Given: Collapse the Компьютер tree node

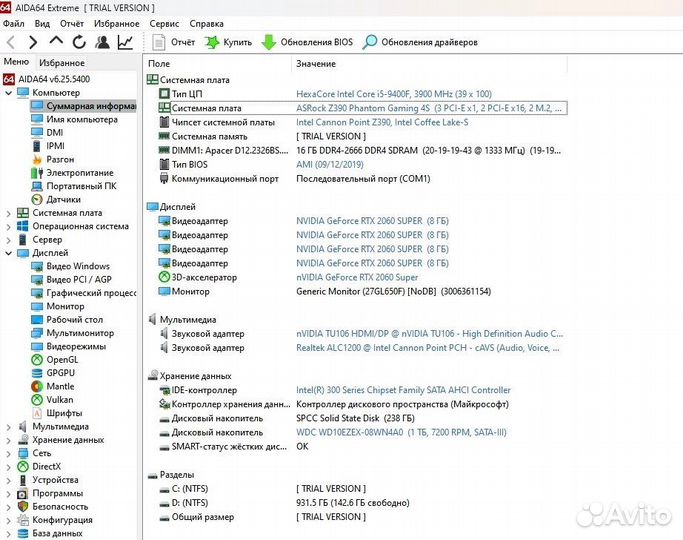Looking at the screenshot, I should [8, 93].
